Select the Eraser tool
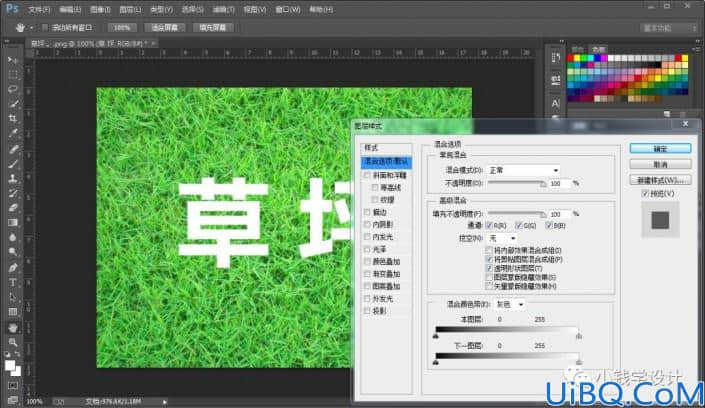 pos(13,208)
